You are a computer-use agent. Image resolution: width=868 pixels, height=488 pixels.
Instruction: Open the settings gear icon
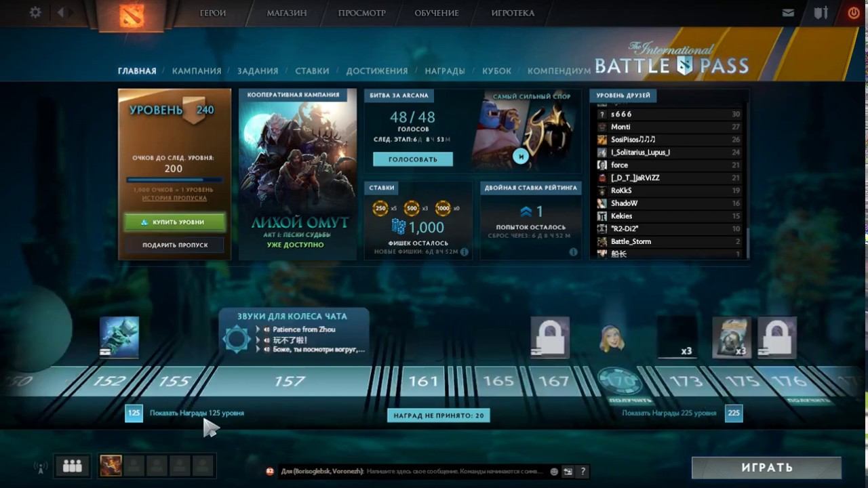pos(35,12)
